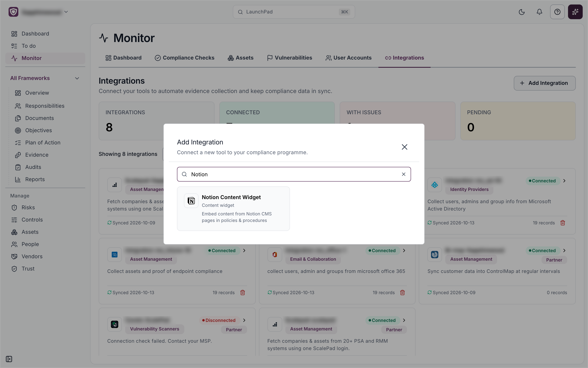Click the Office 365 integration logo
The height and width of the screenshot is (368, 588).
(275, 255)
